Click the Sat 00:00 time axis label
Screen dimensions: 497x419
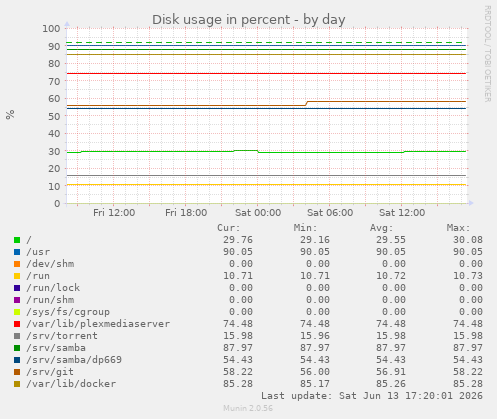tap(258, 213)
